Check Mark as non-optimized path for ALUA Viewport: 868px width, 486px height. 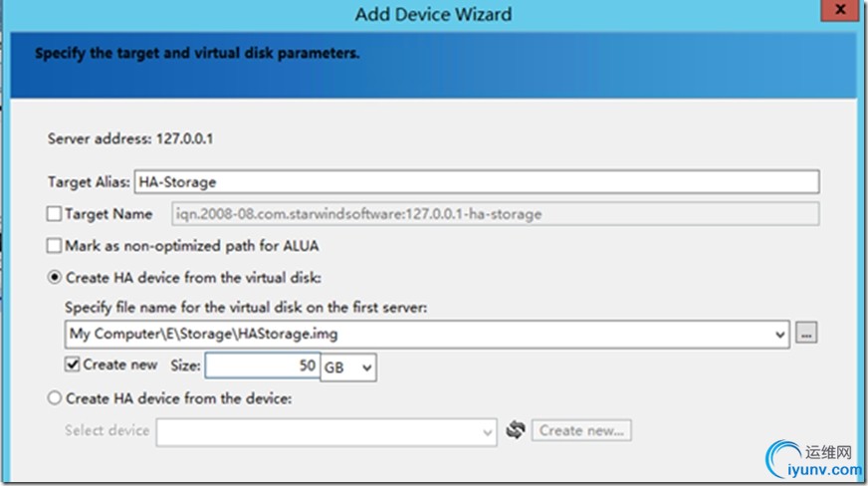(x=54, y=245)
